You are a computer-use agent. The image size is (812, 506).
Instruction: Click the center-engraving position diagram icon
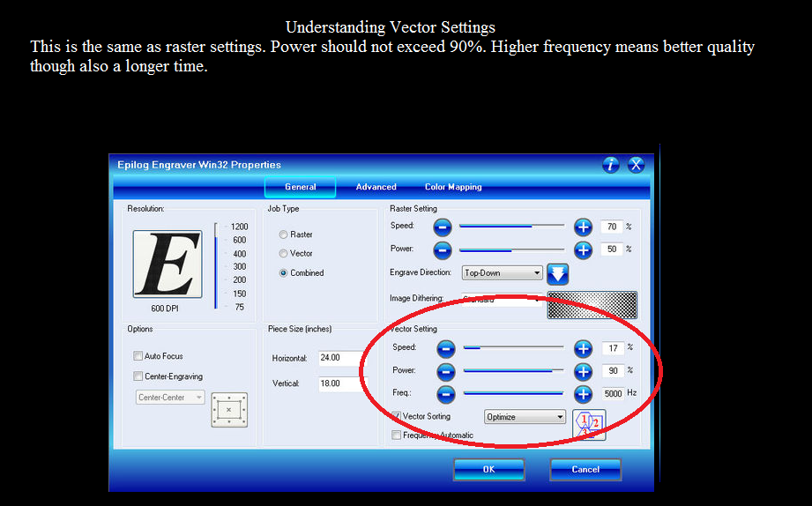229,410
